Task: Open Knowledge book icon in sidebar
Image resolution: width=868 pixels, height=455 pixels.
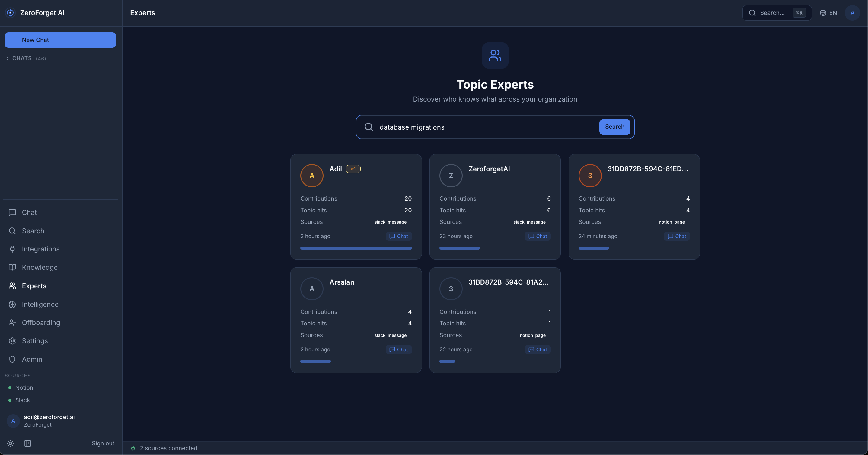Action: [12, 267]
